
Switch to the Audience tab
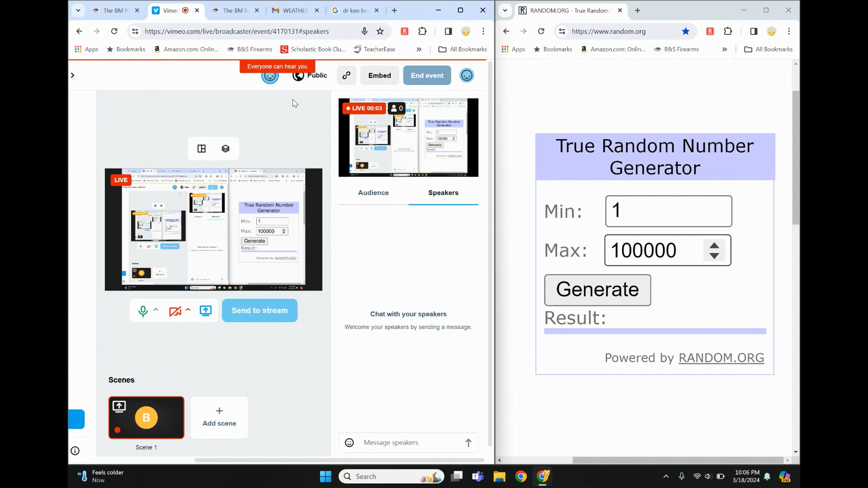[373, 193]
